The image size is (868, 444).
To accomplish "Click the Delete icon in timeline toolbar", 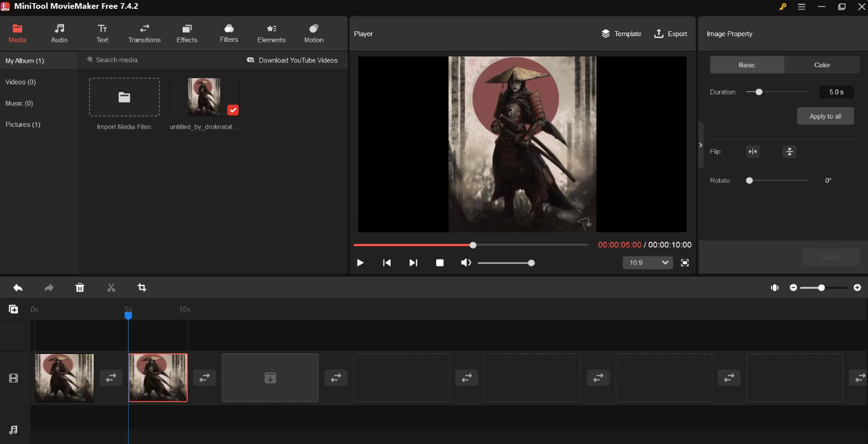I will point(80,287).
